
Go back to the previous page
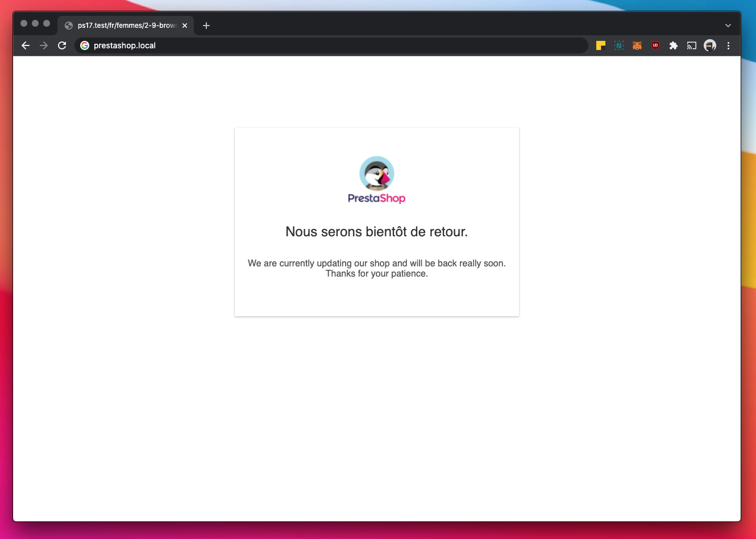(x=26, y=45)
